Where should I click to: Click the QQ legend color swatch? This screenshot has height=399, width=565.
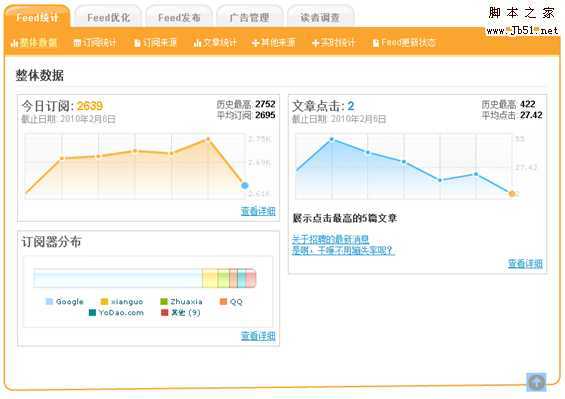click(223, 301)
